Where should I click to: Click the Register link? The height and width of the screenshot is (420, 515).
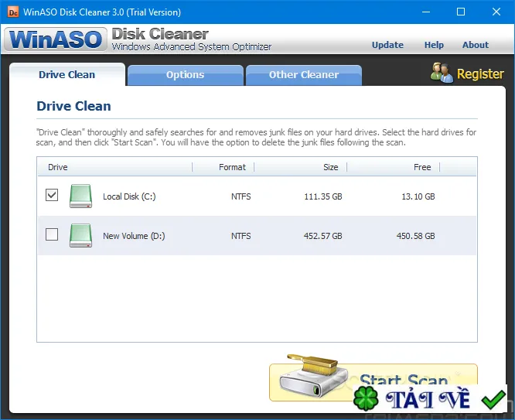pos(480,74)
